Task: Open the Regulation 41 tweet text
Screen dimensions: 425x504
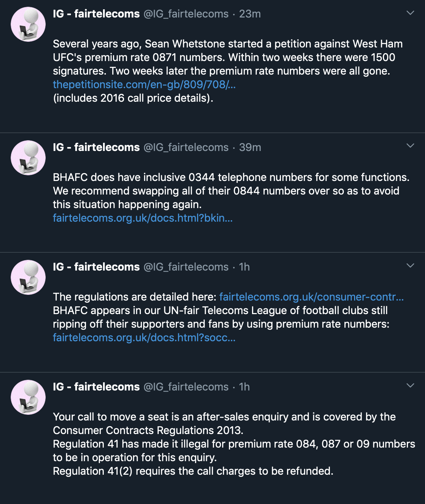Action: [234, 444]
